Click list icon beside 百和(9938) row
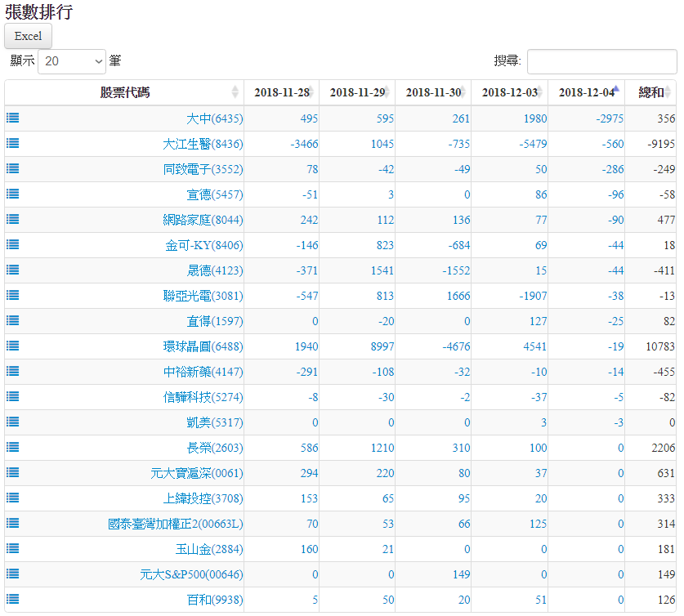Viewport: 684px width, 616px height. tap(13, 599)
